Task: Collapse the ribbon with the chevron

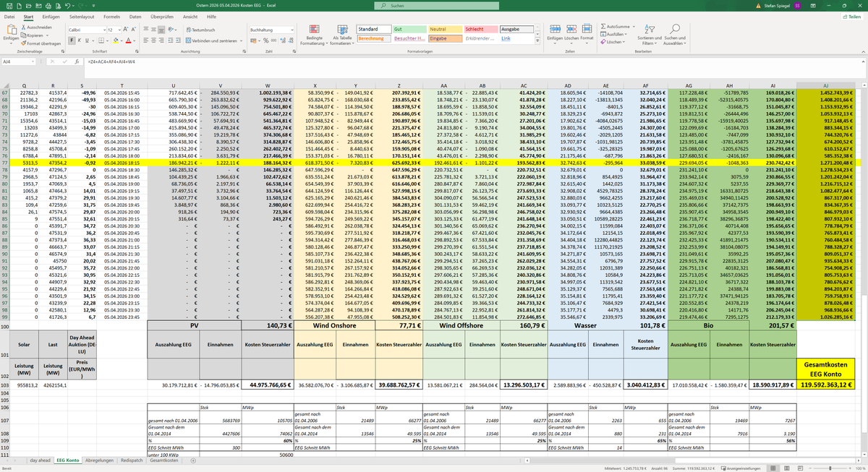Action: [x=862, y=52]
